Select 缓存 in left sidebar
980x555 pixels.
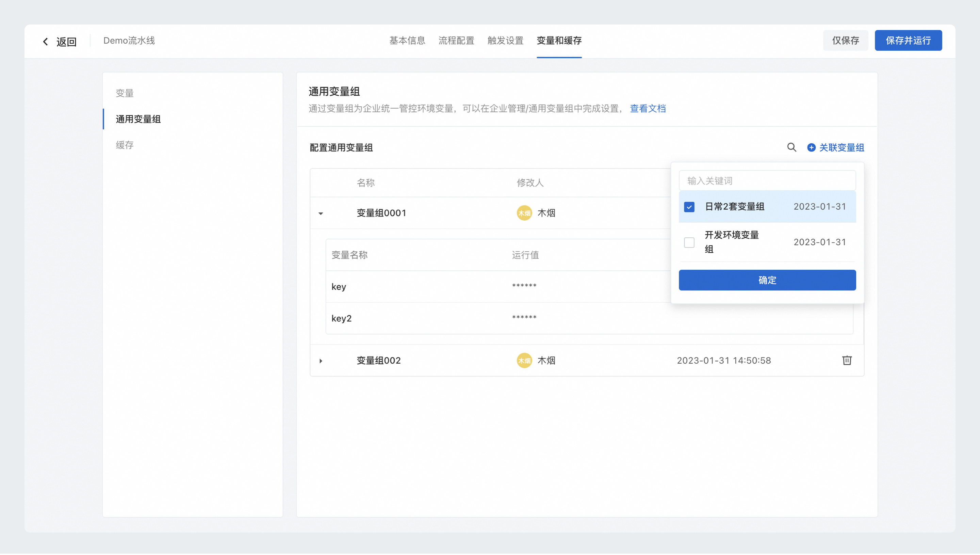point(125,145)
